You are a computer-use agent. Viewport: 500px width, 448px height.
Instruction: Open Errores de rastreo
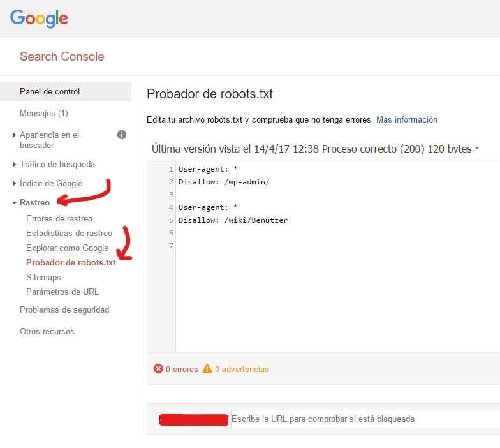point(59,218)
